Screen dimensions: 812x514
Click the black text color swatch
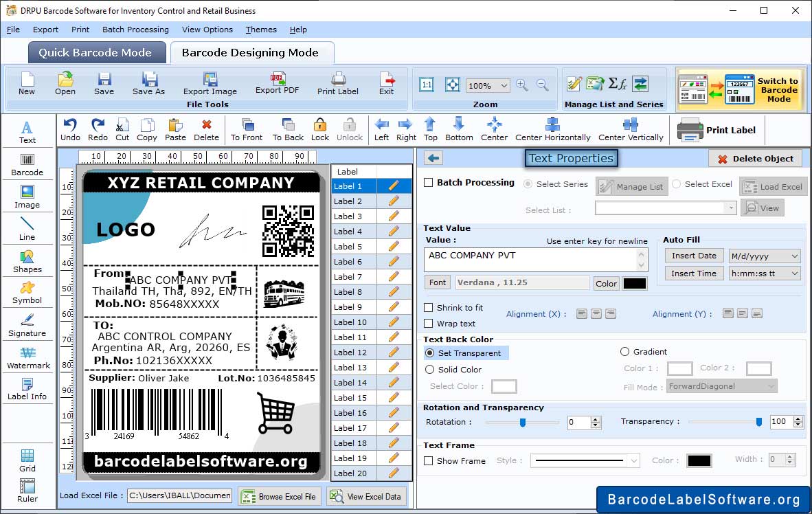(x=634, y=283)
